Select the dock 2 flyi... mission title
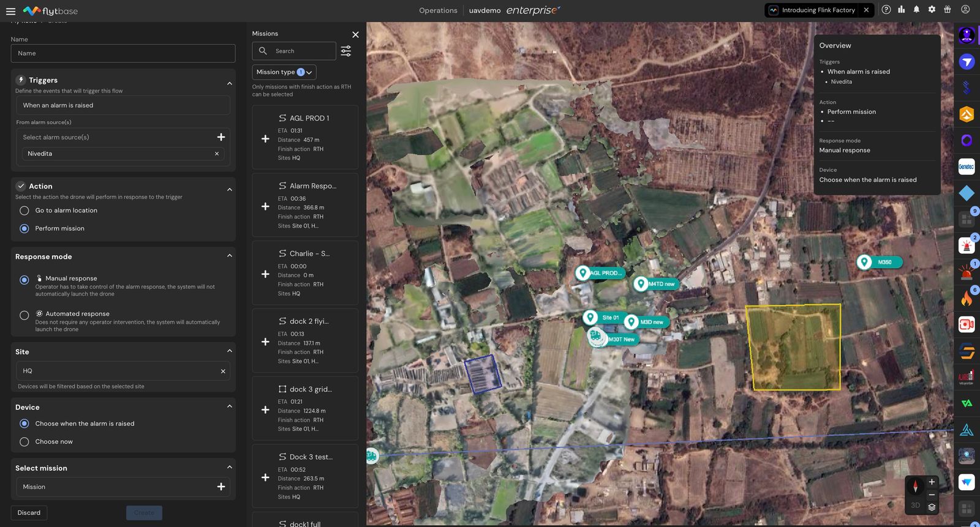Image resolution: width=980 pixels, height=527 pixels. 309,321
